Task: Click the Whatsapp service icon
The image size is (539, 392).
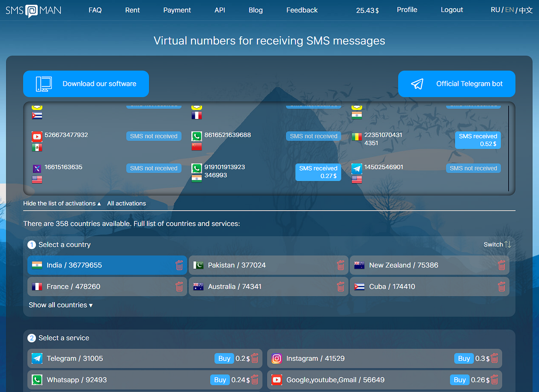Action: [37, 380]
